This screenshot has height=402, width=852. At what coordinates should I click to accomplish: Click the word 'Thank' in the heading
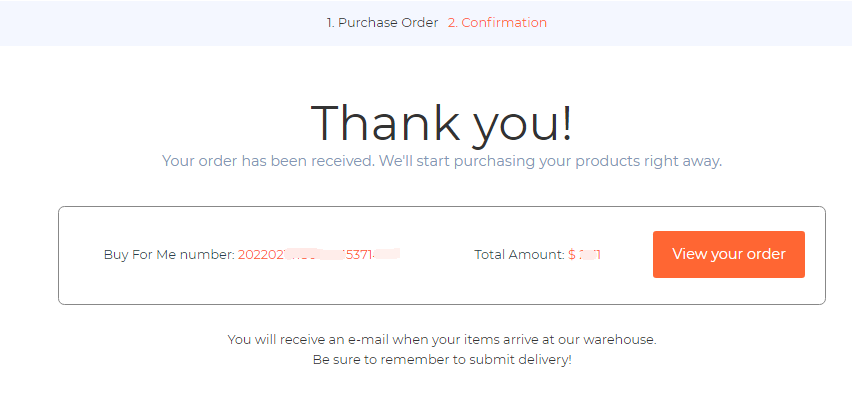click(x=385, y=123)
